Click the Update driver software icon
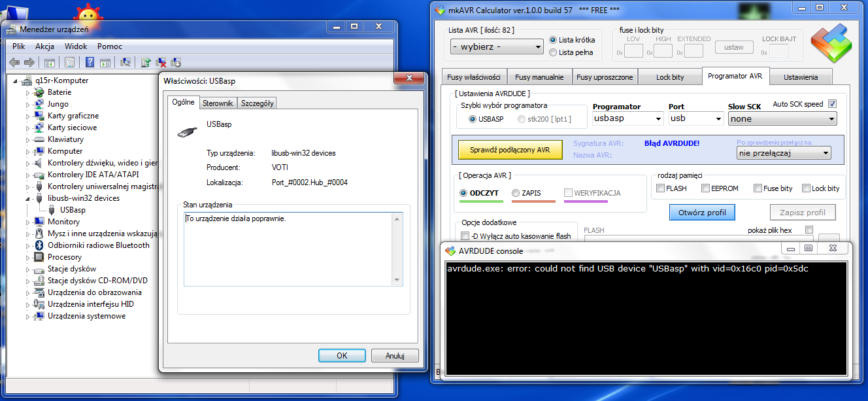This screenshot has height=401, width=868. tap(145, 62)
